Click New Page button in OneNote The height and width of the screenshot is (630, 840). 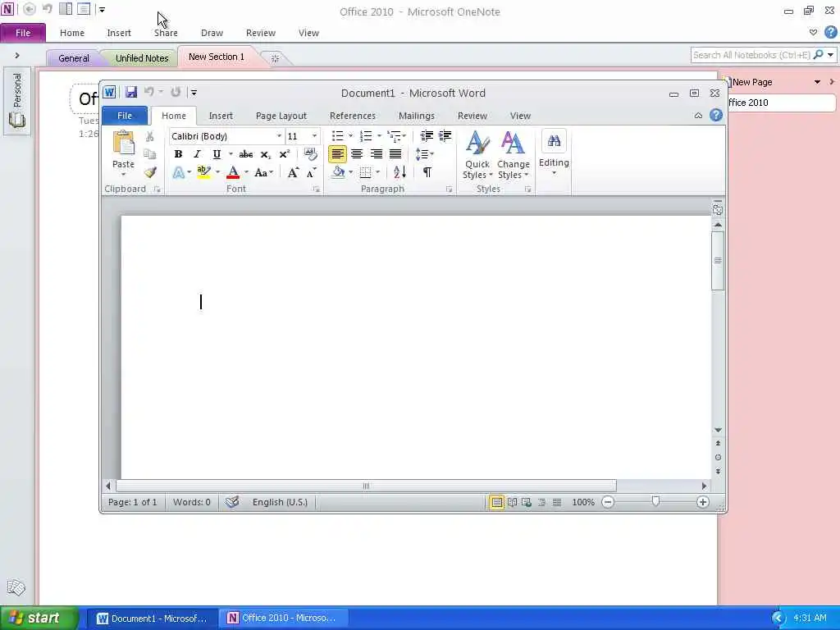[x=748, y=82]
